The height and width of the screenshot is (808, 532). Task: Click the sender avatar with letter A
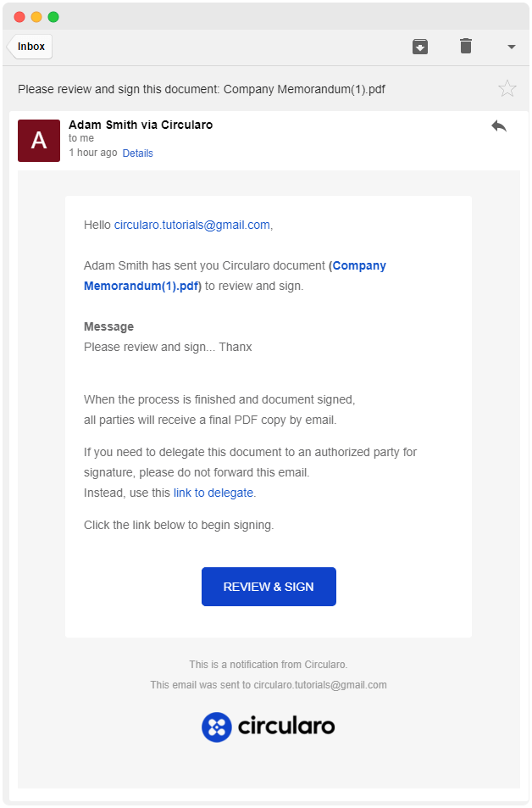(39, 141)
